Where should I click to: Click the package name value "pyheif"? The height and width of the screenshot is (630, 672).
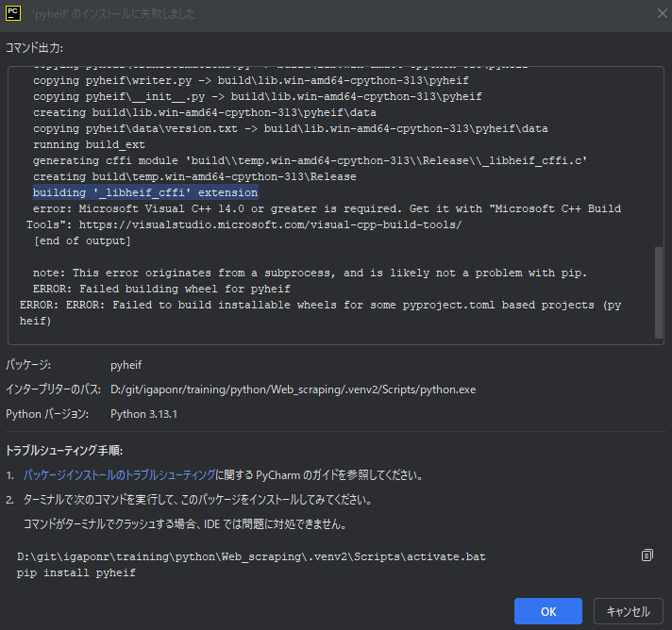pyautogui.click(x=126, y=365)
